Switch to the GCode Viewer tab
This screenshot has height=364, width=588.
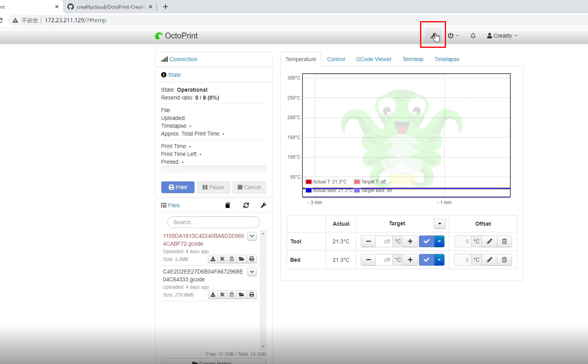tap(374, 59)
